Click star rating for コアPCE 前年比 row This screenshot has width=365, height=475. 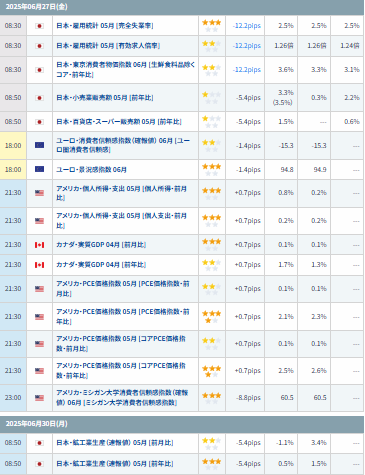tap(212, 371)
